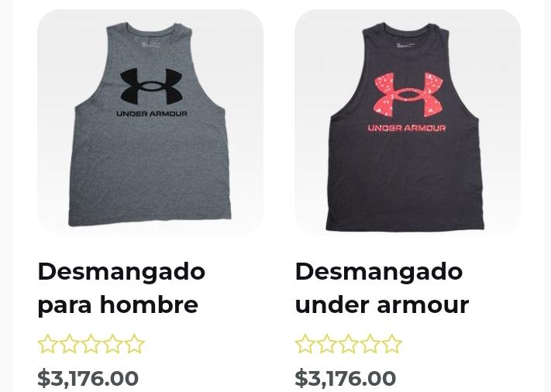Click the $3,176.00 price under 'under armour'
Image resolution: width=551 pixels, height=392 pixels.
(x=346, y=378)
